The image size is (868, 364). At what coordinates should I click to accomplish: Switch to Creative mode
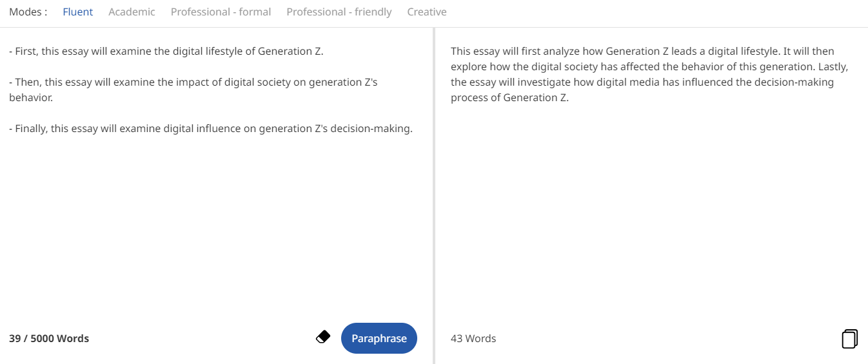427,12
